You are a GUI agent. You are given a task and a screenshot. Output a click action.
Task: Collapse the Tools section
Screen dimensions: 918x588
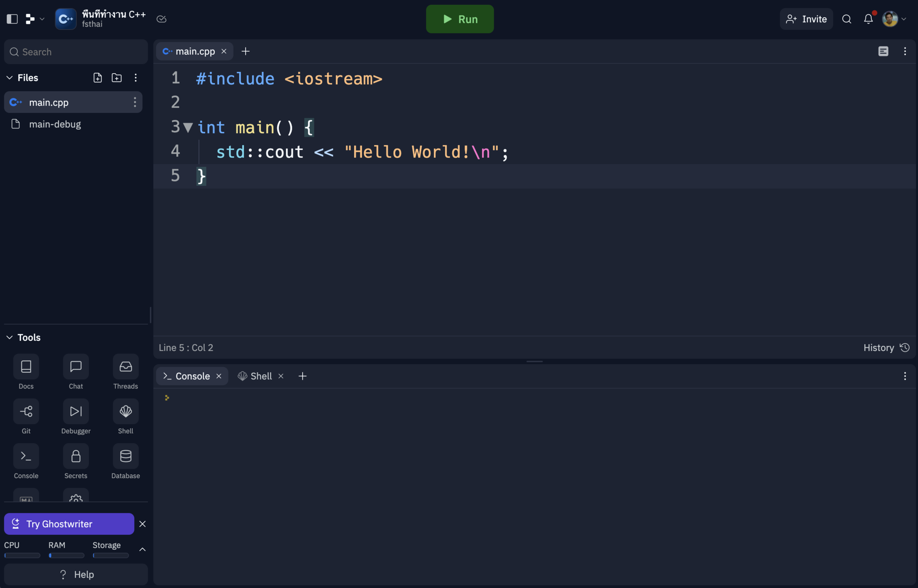(10, 338)
